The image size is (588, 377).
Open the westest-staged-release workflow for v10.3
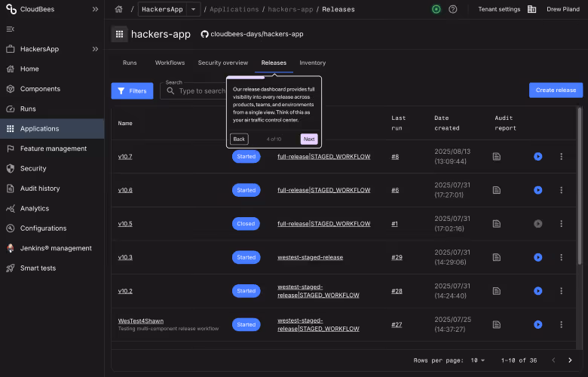(x=310, y=257)
